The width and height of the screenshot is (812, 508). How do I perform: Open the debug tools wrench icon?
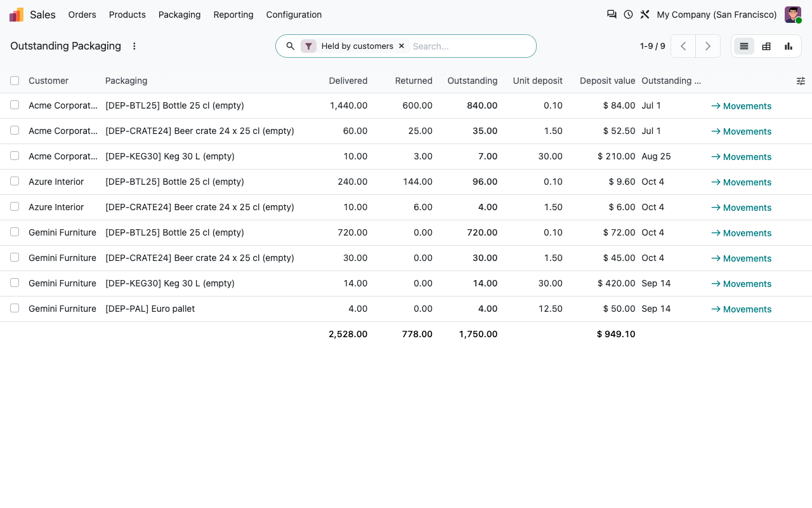pyautogui.click(x=645, y=14)
